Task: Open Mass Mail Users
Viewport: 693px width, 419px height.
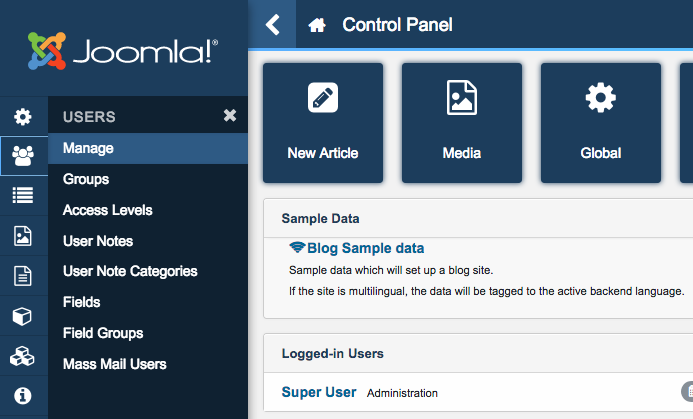Action: click(x=114, y=364)
